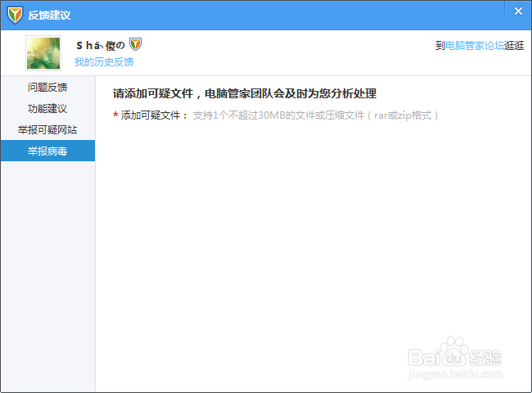Click the 支持1个不超过30MB的文件 hint text
532x393 pixels.
click(x=315, y=115)
